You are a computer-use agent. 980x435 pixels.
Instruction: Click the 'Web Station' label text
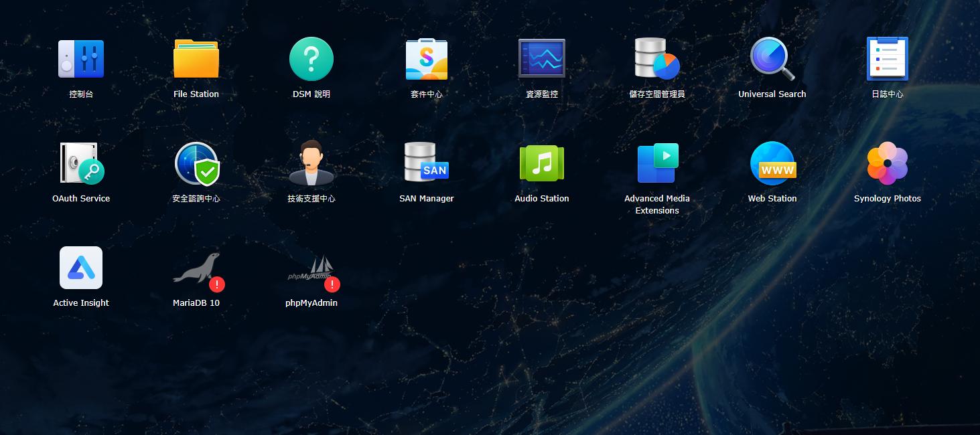[x=772, y=199]
